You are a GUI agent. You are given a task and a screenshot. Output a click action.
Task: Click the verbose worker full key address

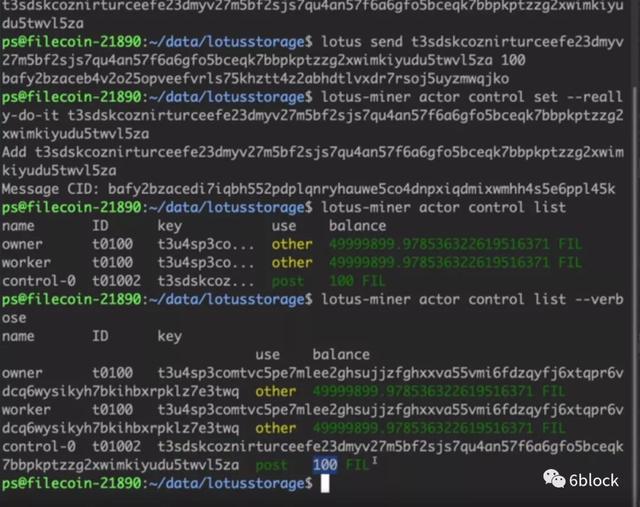(313, 418)
